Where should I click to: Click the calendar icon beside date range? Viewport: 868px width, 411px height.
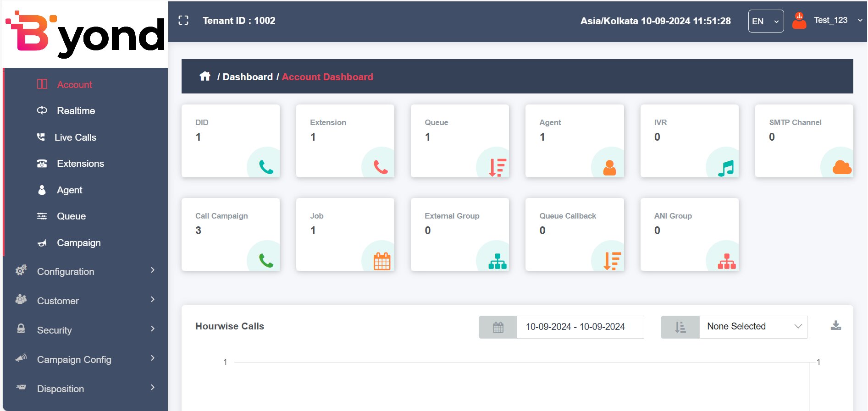(498, 327)
